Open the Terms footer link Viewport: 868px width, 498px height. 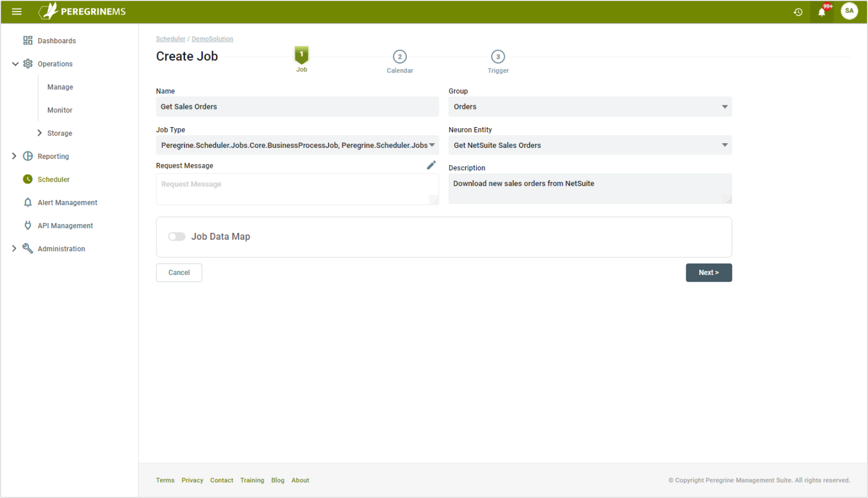point(165,480)
